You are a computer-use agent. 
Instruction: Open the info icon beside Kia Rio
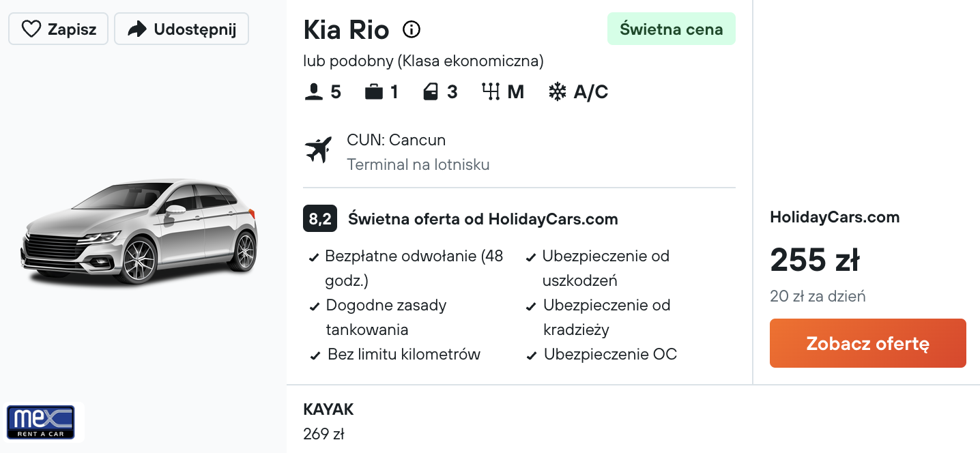click(x=412, y=29)
